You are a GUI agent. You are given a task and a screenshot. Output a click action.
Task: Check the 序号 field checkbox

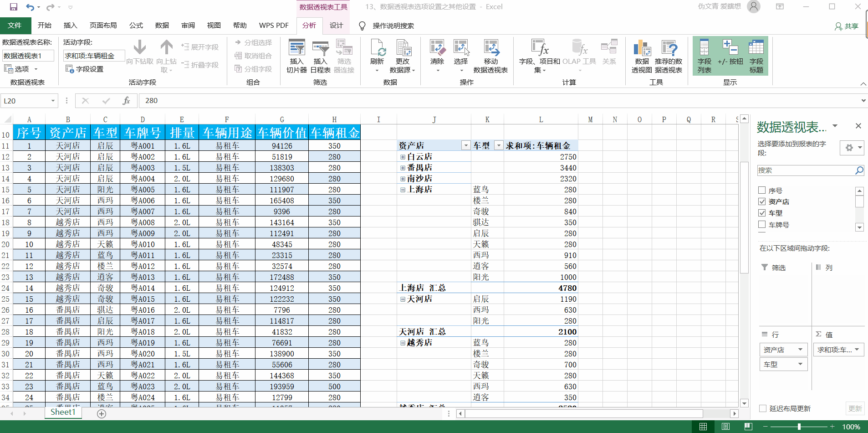pos(762,191)
